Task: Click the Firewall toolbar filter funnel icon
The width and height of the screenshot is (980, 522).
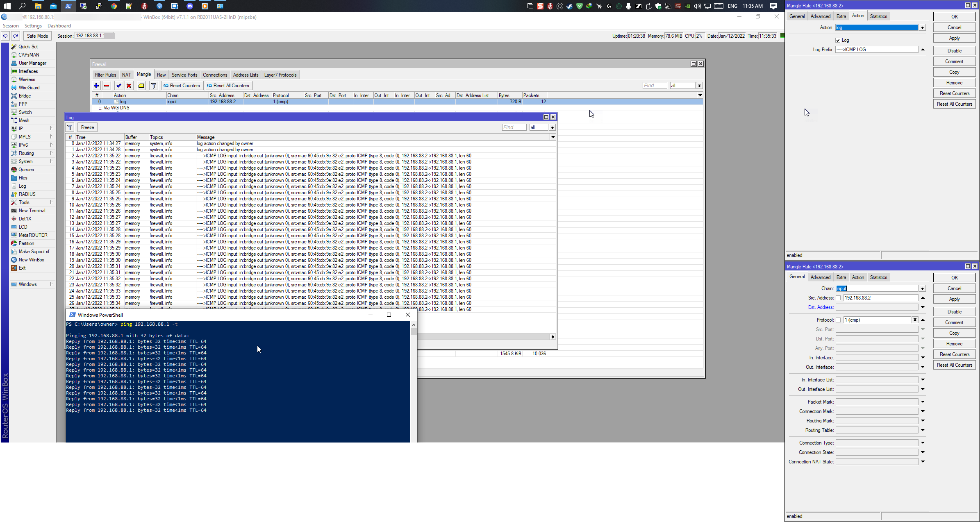Action: click(x=154, y=86)
